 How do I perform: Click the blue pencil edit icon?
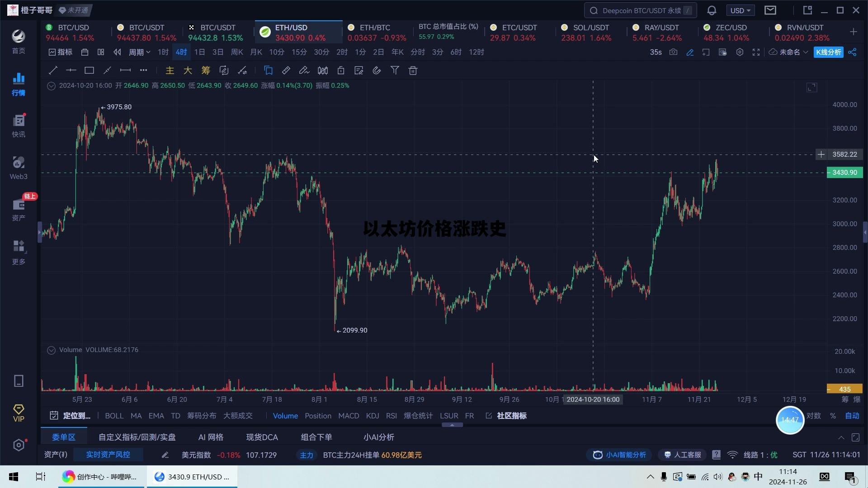[690, 52]
